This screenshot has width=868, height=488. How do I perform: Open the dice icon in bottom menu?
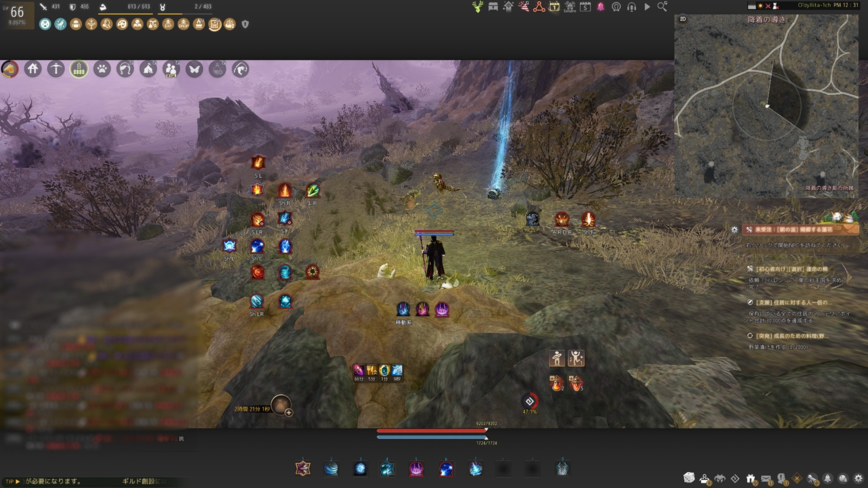(690, 478)
